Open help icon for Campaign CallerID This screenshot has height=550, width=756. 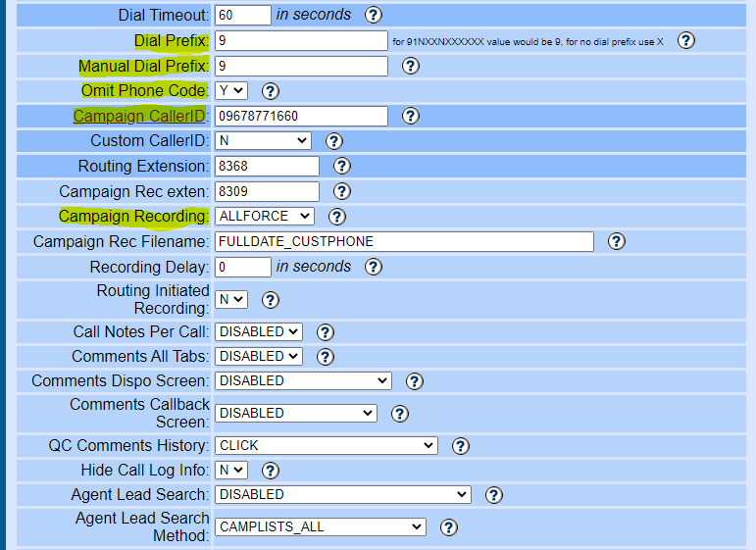[x=410, y=116]
